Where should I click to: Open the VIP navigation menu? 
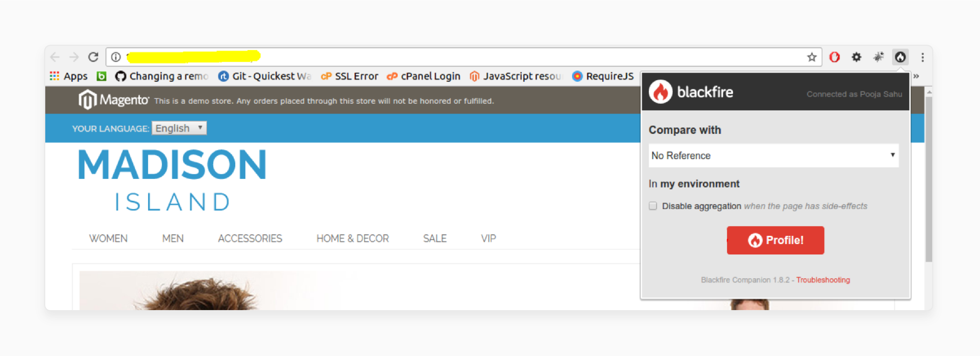(488, 238)
